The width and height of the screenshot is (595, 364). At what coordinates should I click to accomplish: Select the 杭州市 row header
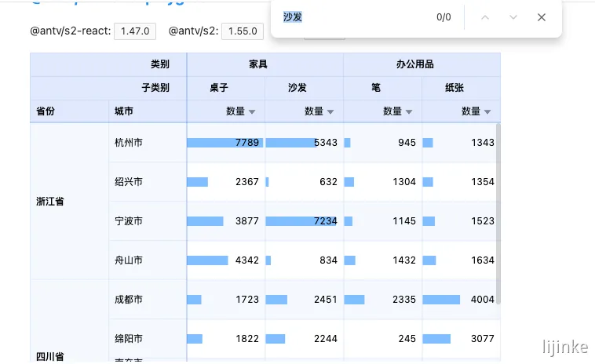(148, 143)
